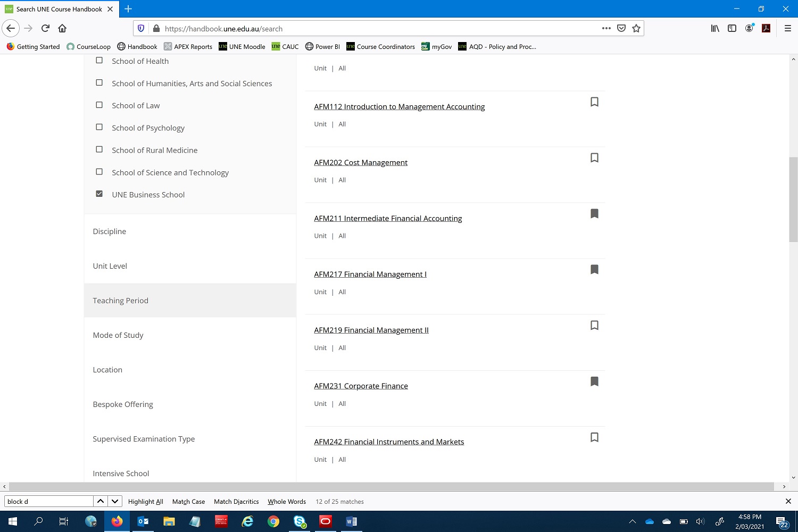Expand the Unit Level filter section
The image size is (798, 532).
[x=190, y=266]
